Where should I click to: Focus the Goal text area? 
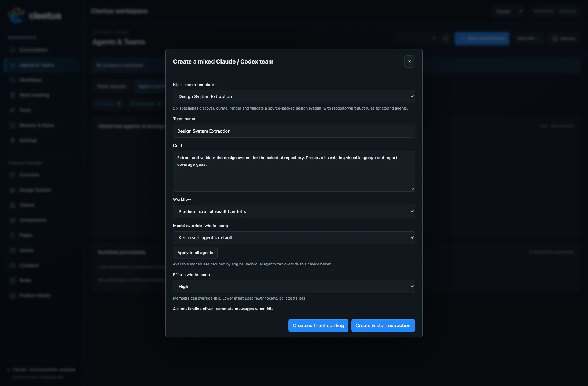click(294, 171)
